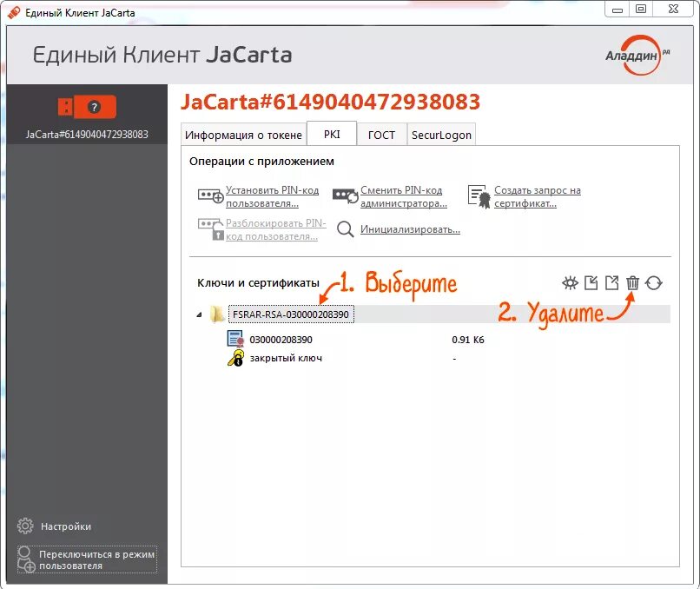Screen dimensions: 700x589
Task: Open the Информация о токене tab
Action: (x=243, y=135)
